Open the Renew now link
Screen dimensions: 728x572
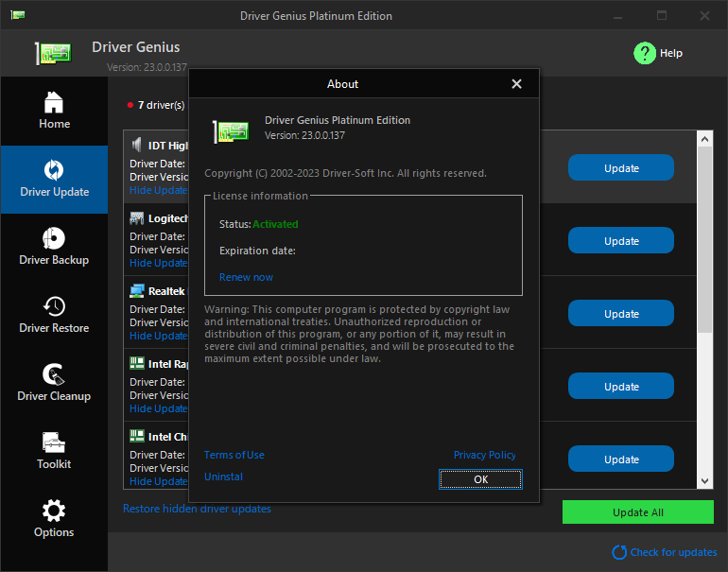pos(246,277)
